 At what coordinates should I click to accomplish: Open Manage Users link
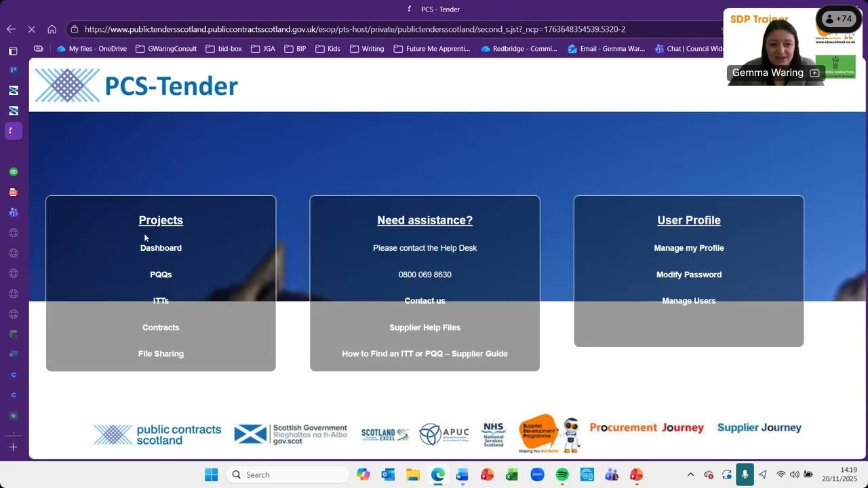click(x=689, y=301)
